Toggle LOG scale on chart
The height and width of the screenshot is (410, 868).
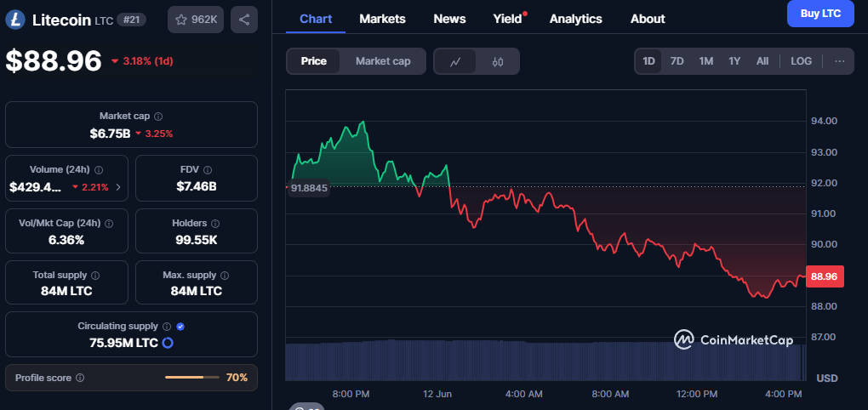point(801,61)
